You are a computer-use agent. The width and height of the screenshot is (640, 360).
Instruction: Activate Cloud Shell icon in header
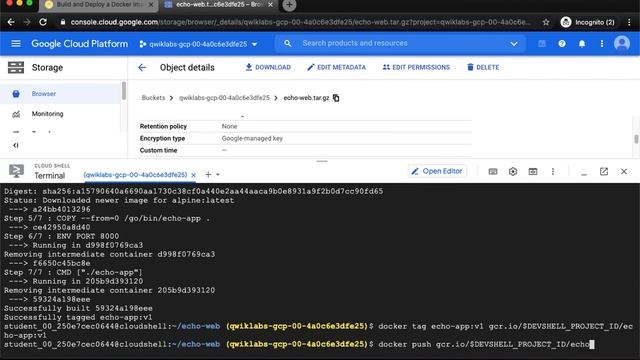tap(542, 44)
